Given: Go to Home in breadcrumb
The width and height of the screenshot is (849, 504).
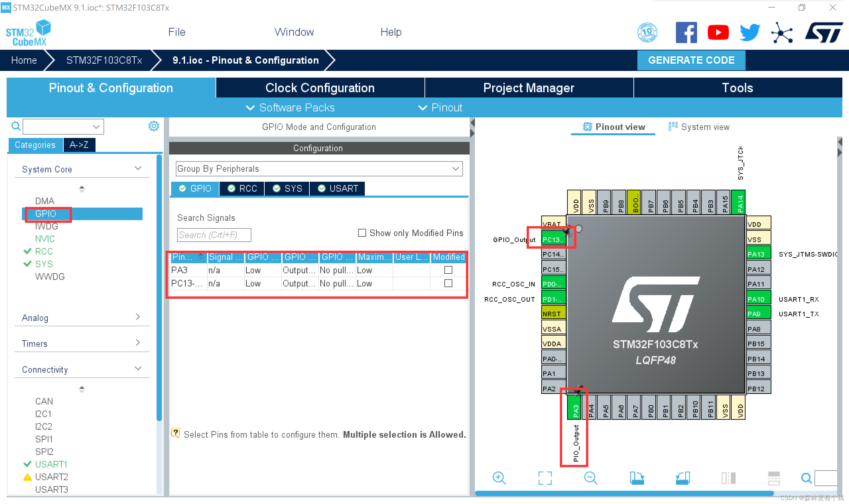Looking at the screenshot, I should pyautogui.click(x=24, y=60).
